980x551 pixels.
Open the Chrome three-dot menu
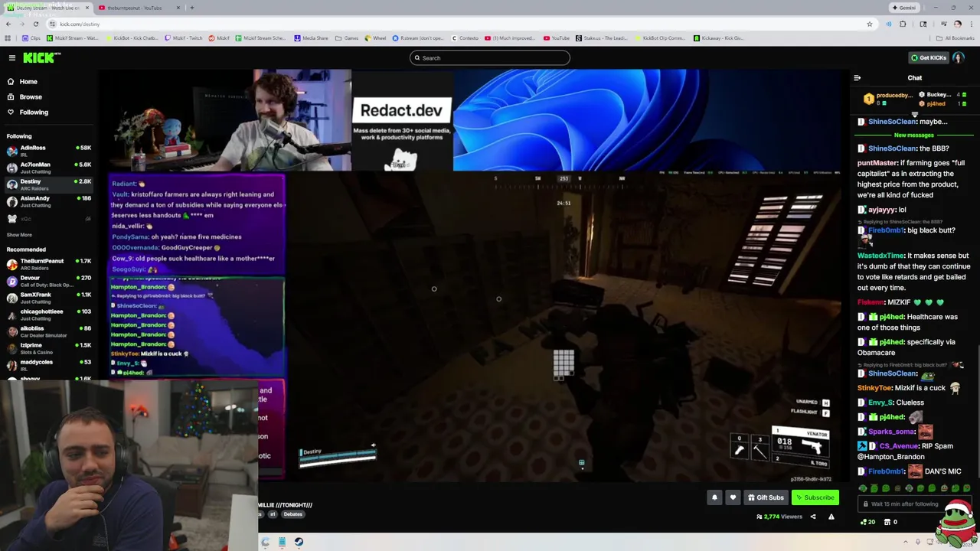pos(972,24)
